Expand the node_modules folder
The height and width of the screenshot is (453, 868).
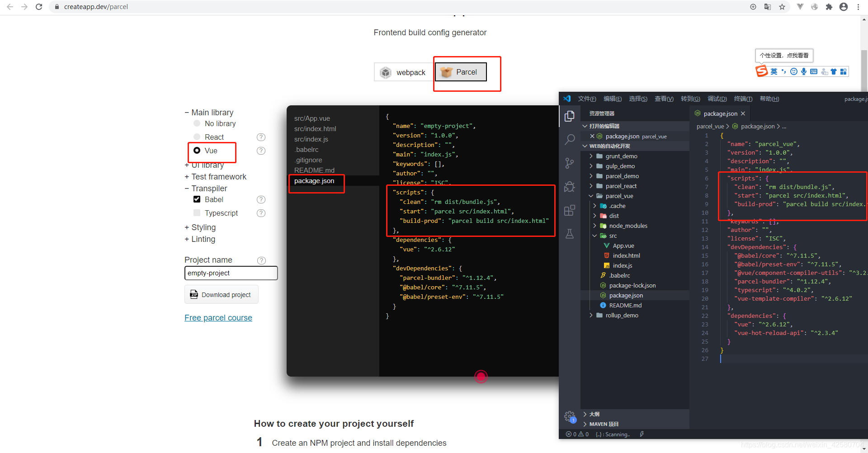tap(628, 226)
